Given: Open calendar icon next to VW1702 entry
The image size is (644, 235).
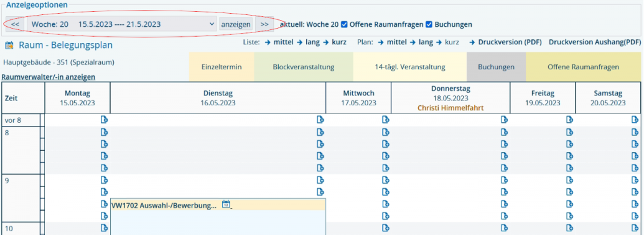Looking at the screenshot, I should [226, 204].
